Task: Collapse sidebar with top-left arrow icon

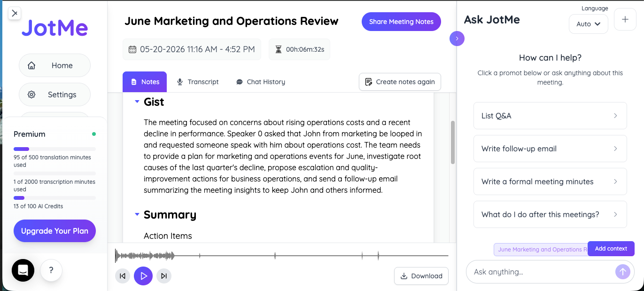Action: click(x=15, y=13)
